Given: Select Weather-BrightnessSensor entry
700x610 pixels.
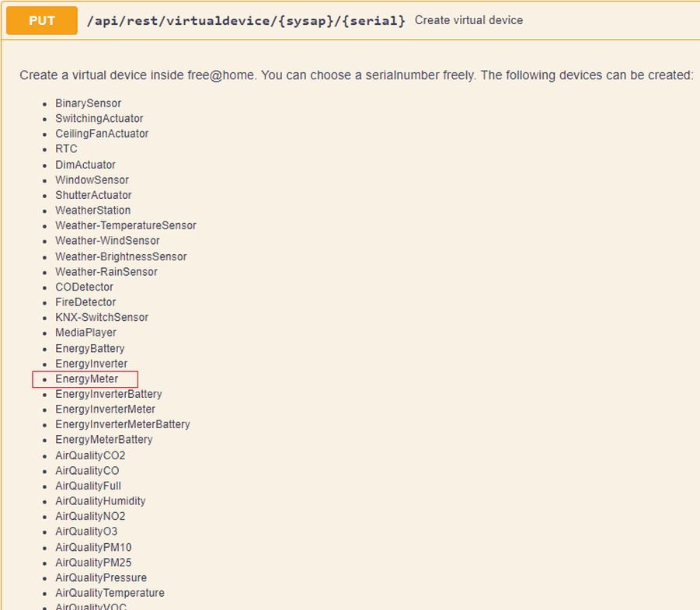Looking at the screenshot, I should (x=121, y=256).
